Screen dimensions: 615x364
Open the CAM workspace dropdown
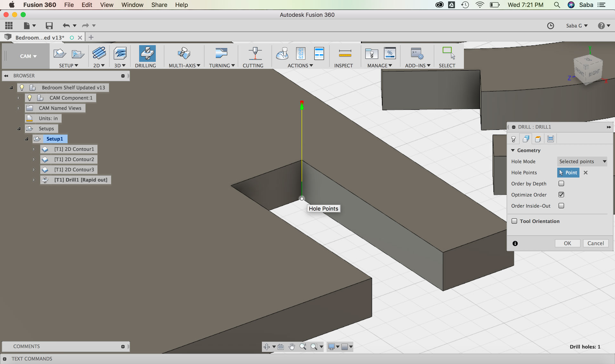tap(28, 56)
